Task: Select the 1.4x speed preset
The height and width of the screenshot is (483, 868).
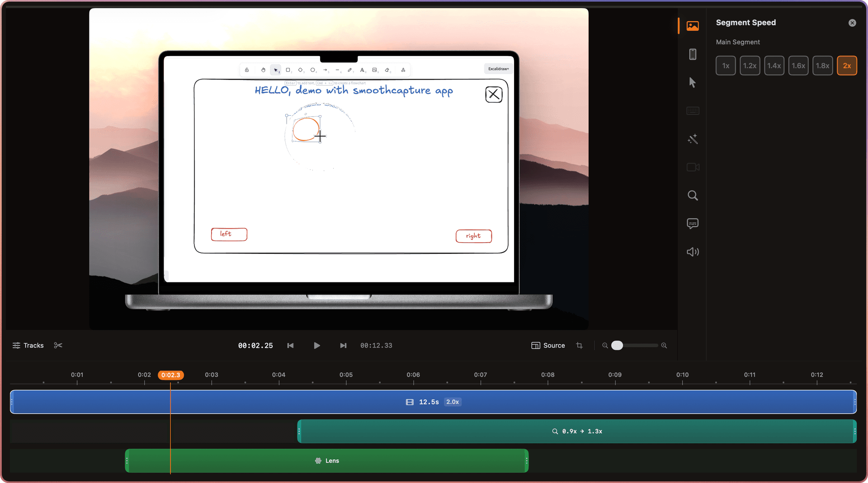Action: tap(774, 66)
